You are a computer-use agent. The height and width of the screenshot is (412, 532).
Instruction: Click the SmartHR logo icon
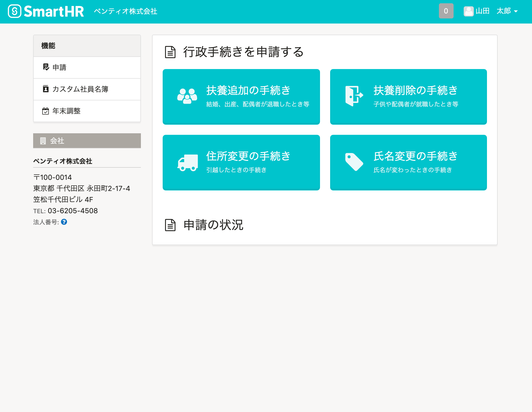pyautogui.click(x=14, y=11)
